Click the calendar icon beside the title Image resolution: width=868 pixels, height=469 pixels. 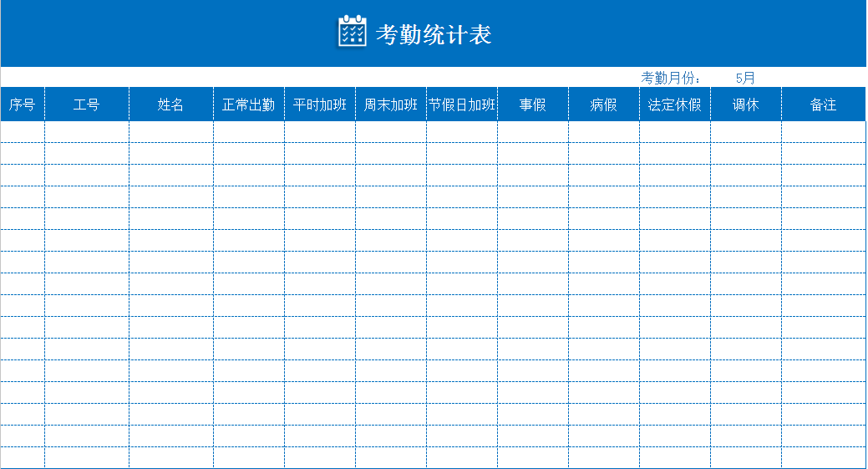click(x=352, y=32)
